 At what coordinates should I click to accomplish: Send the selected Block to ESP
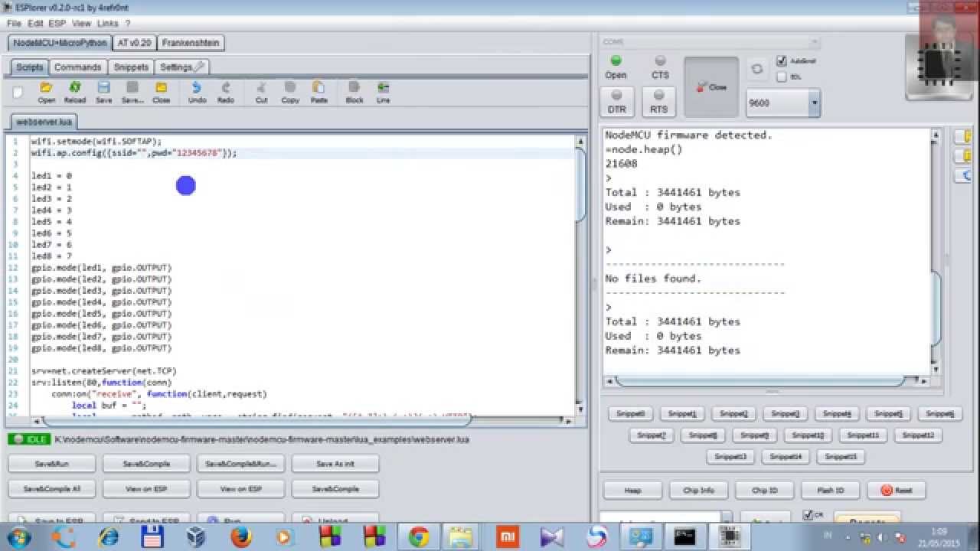pos(354,93)
